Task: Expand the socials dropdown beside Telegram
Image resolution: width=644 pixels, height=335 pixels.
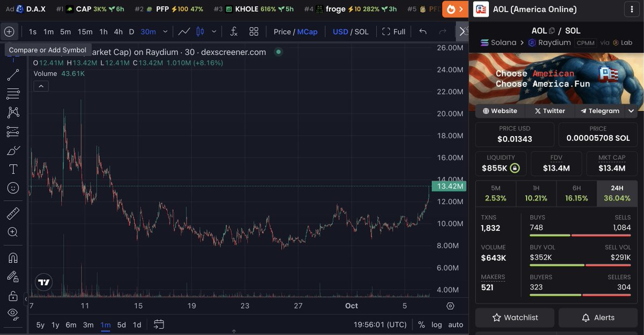Action: point(631,111)
